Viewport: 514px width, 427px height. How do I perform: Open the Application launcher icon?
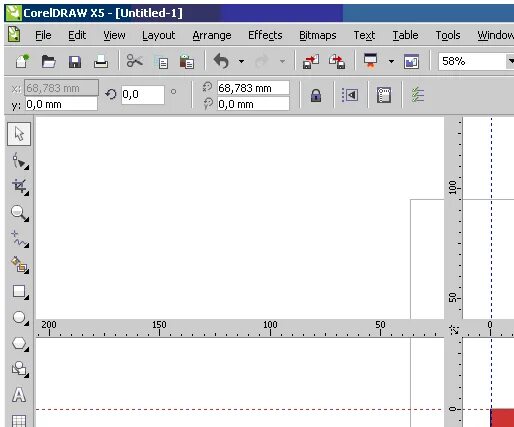click(370, 61)
